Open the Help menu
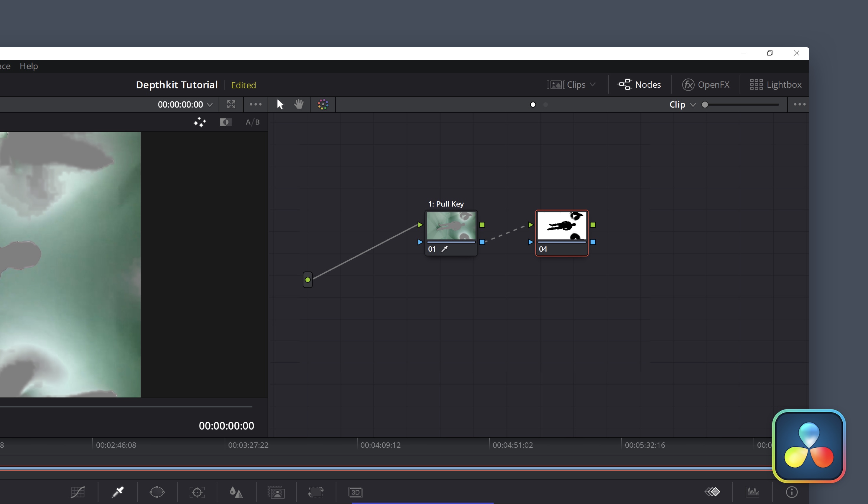Viewport: 868px width, 504px height. 29,66
